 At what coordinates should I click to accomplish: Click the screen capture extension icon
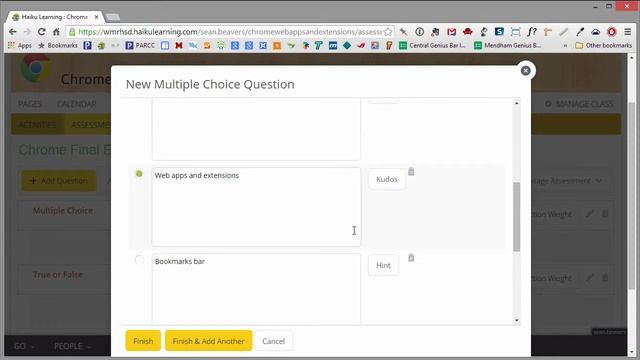516,31
